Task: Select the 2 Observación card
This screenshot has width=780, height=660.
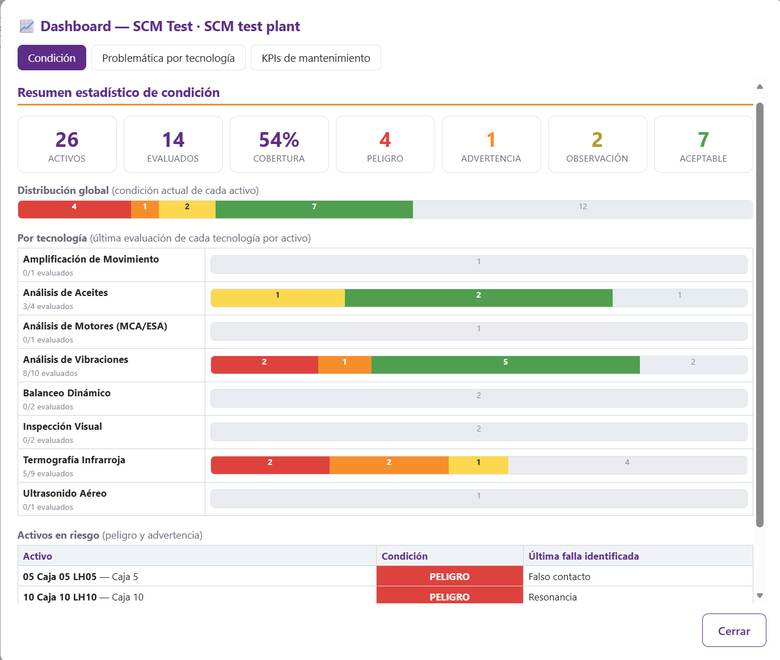Action: (x=597, y=145)
